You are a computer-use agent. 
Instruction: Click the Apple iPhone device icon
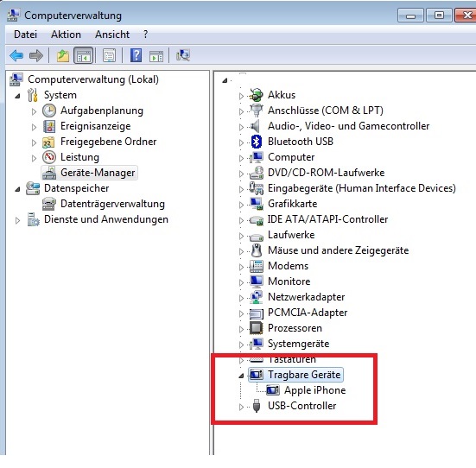click(273, 390)
